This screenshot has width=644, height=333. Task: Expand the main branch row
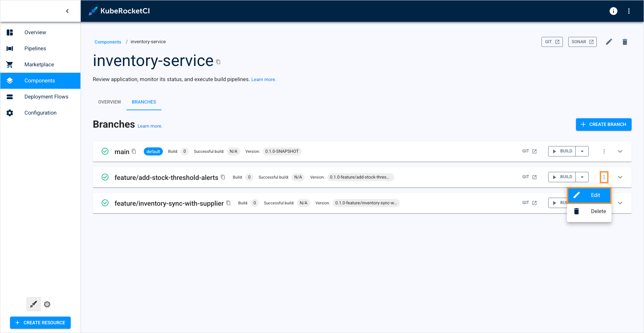point(620,151)
